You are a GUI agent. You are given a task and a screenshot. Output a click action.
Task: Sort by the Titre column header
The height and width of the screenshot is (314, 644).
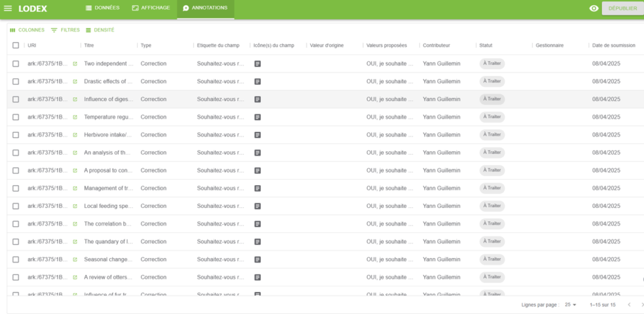(x=89, y=45)
